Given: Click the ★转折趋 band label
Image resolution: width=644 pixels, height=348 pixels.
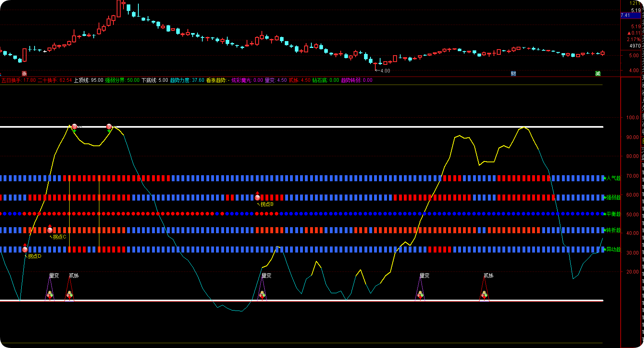Looking at the screenshot, I should [x=612, y=230].
